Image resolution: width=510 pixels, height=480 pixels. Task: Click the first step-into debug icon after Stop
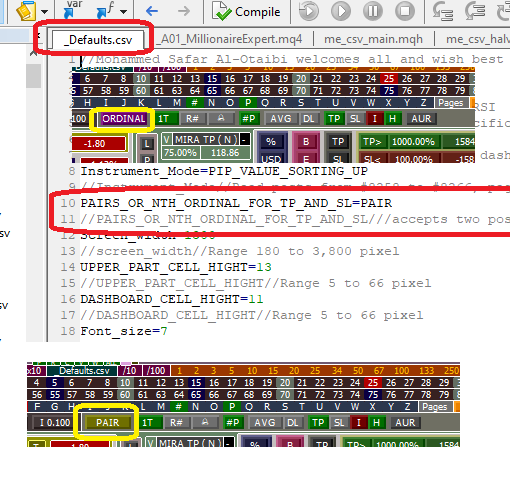tap(443, 11)
